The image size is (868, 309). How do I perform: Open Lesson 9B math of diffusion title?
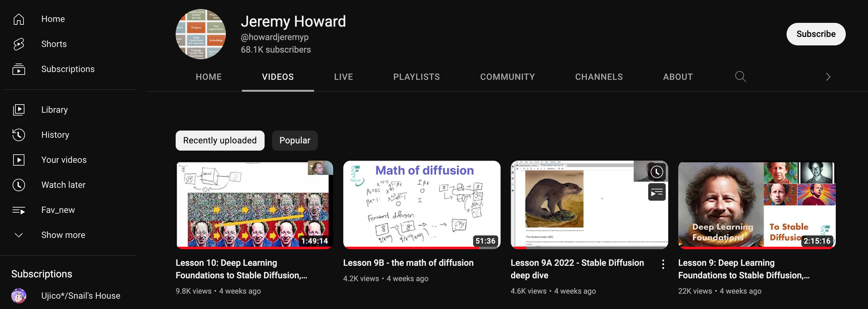pos(408,263)
